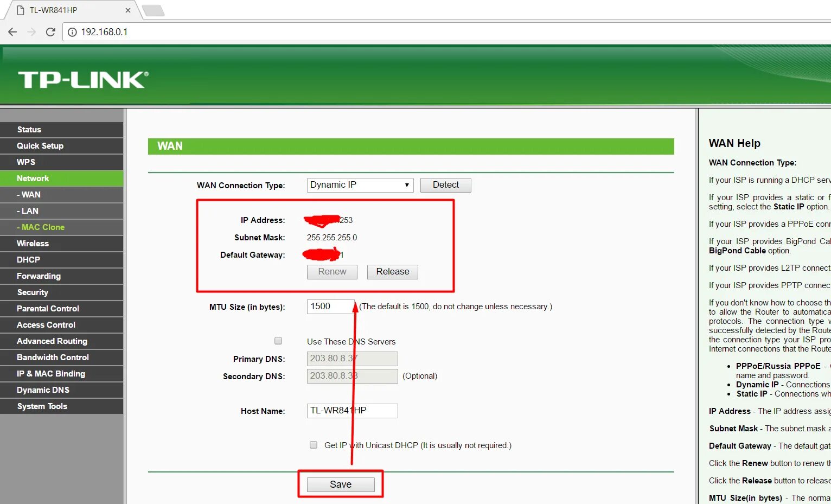Viewport: 831px width, 504px height.
Task: Check Get IP with Unicast DHCP
Action: pos(313,445)
